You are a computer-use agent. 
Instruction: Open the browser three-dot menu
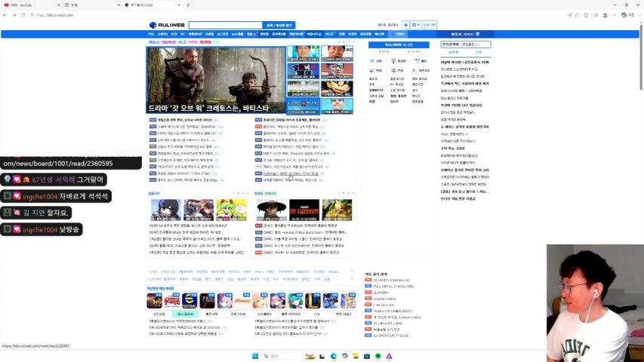(x=614, y=15)
